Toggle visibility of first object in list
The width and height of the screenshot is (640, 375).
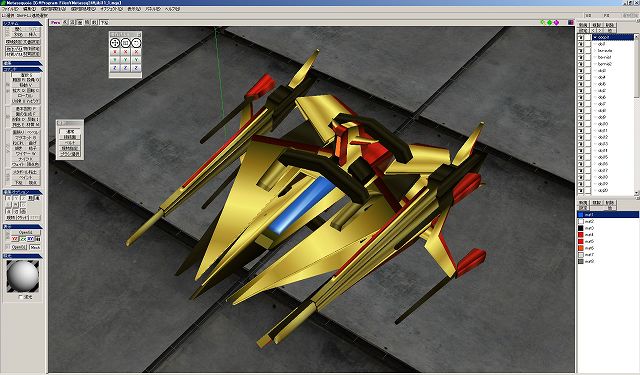tap(581, 37)
